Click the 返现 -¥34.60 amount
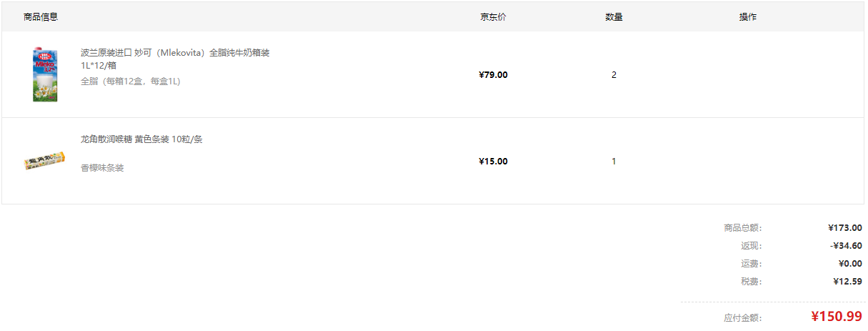 click(847, 246)
